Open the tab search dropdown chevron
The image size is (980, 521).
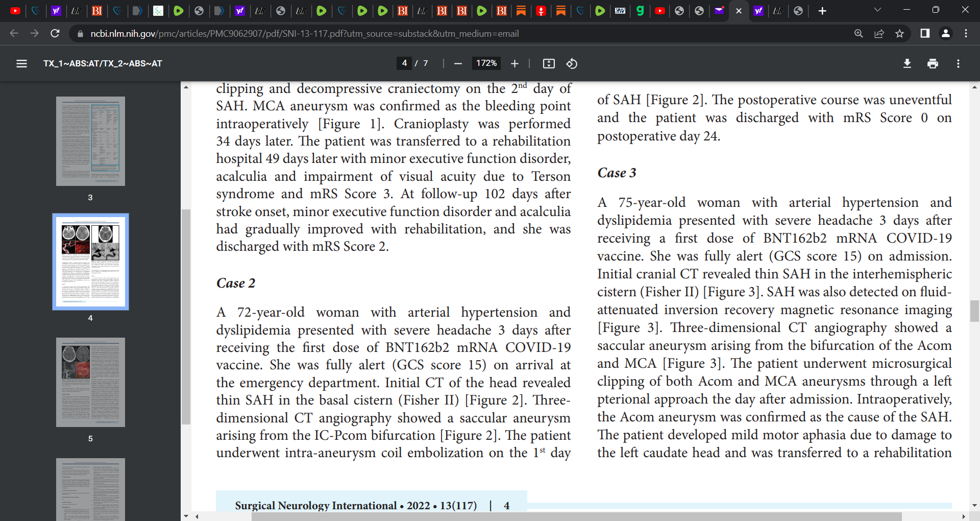pos(877,10)
